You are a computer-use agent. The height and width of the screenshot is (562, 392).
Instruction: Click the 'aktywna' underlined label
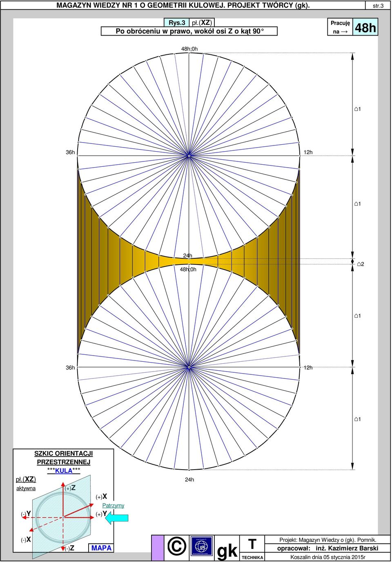(x=26, y=488)
